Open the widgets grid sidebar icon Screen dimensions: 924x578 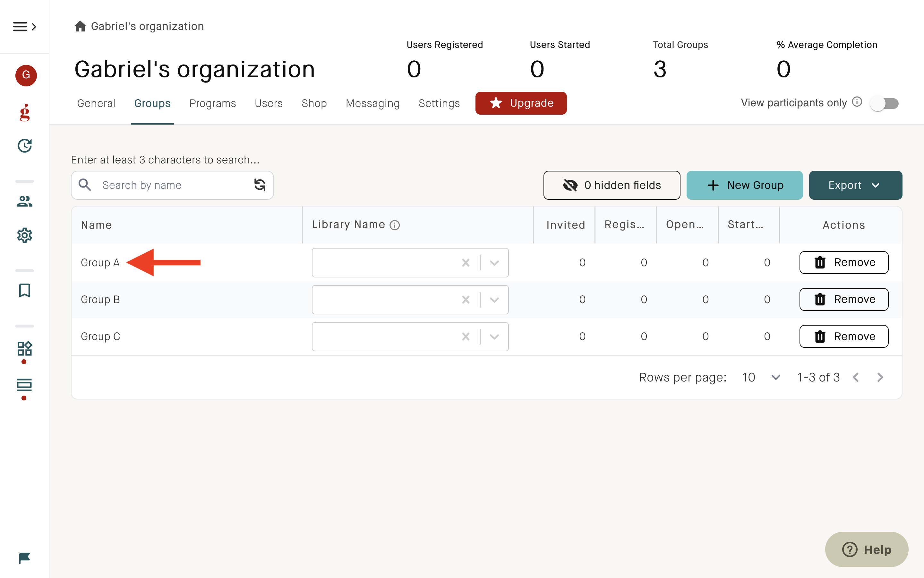click(x=25, y=349)
